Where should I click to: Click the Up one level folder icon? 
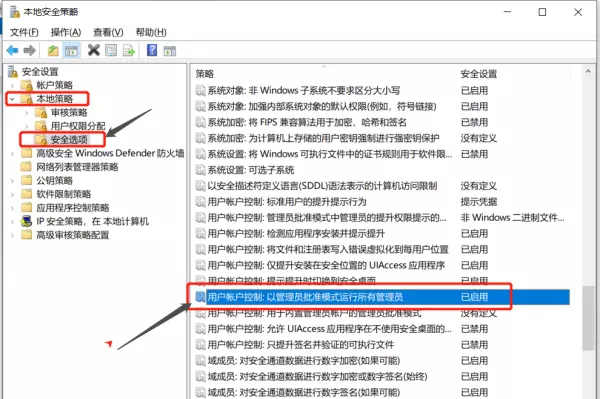pos(53,50)
